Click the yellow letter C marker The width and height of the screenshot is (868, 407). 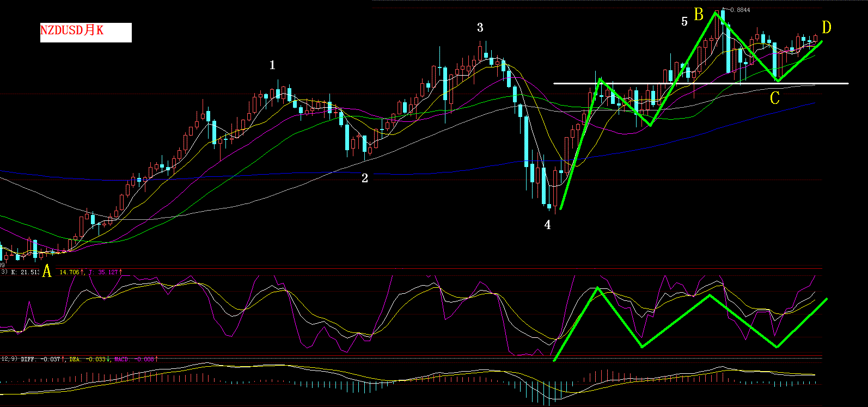(775, 98)
